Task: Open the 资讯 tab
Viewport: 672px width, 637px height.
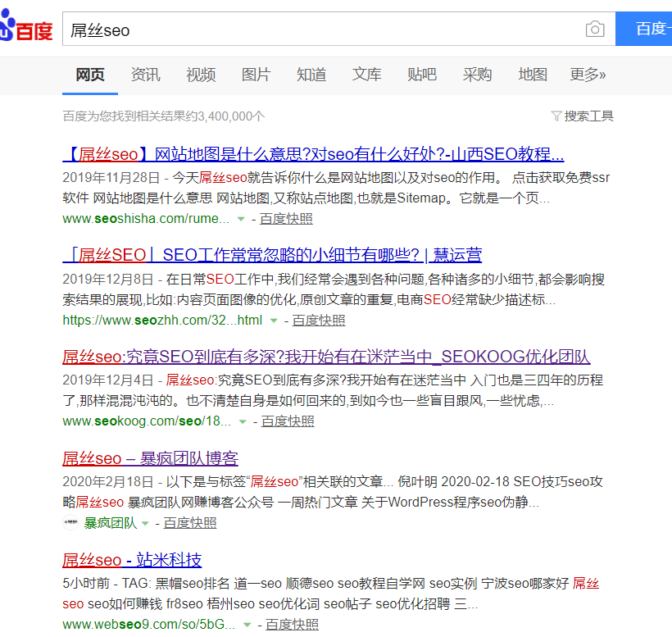Action: click(x=146, y=74)
